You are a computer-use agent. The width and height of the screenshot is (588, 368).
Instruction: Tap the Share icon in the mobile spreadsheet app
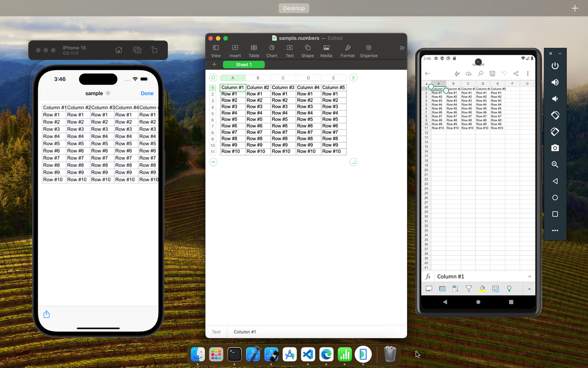[x=515, y=73]
